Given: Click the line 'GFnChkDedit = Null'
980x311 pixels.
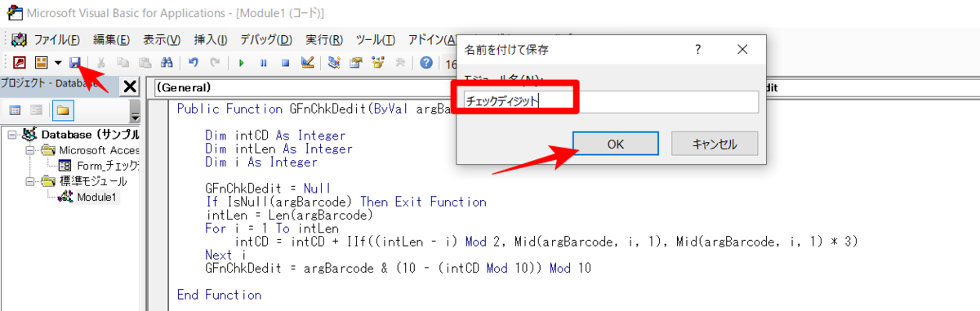Looking at the screenshot, I should pos(268,188).
